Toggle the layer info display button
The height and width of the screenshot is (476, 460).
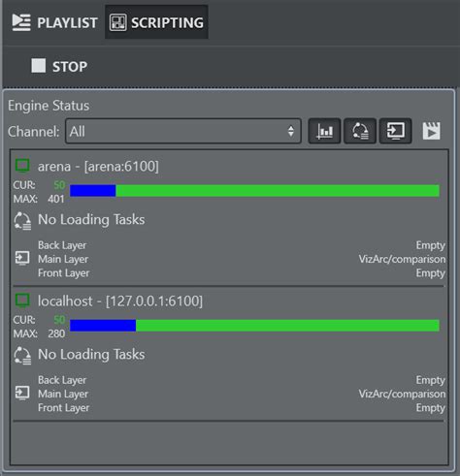tap(395, 131)
